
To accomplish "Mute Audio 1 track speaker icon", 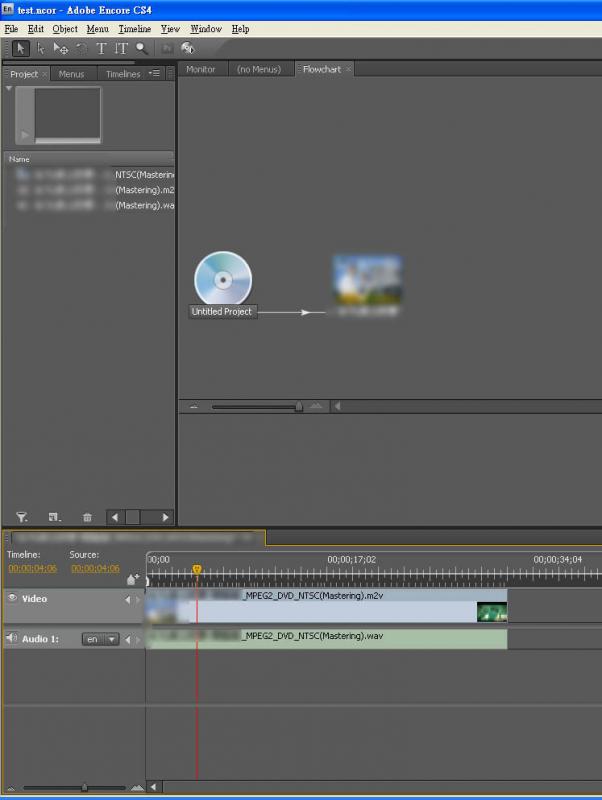I will click(x=12, y=638).
